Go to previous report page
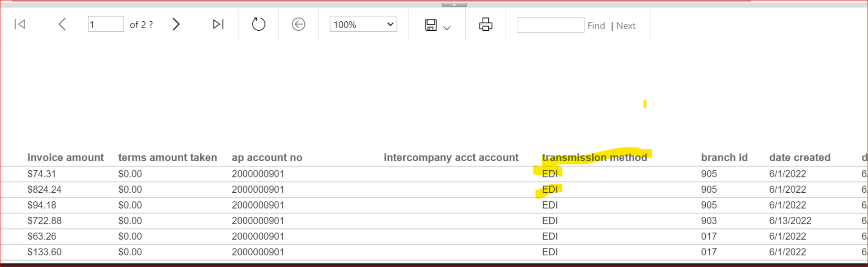 (x=62, y=24)
